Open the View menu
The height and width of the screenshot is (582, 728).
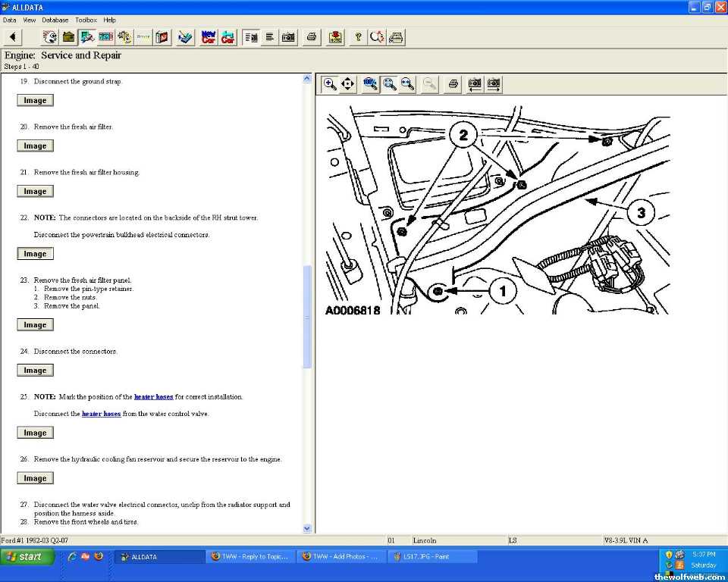pos(30,20)
